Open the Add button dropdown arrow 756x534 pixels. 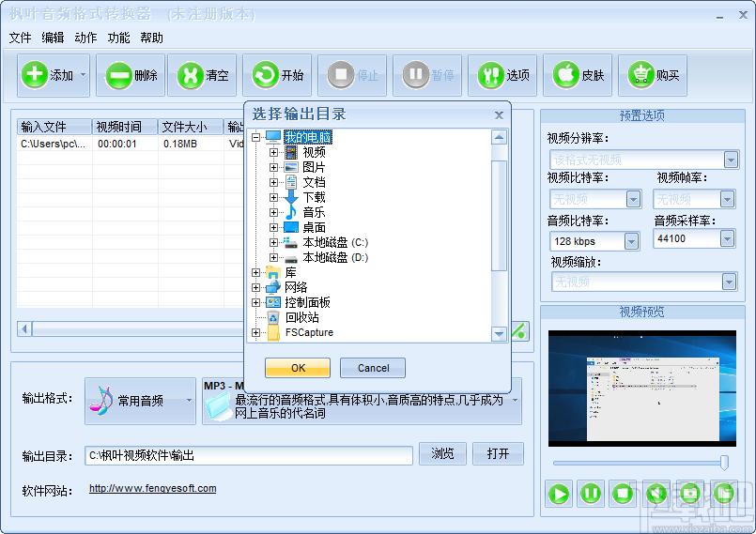pos(84,75)
